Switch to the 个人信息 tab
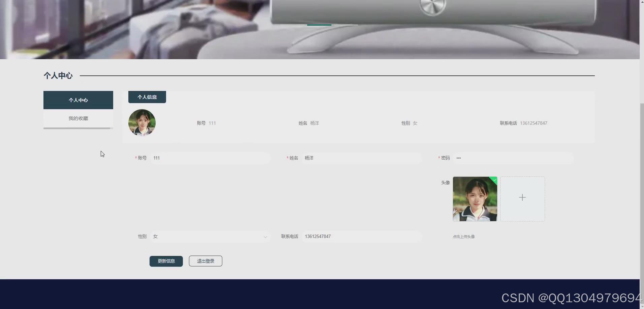This screenshot has height=309, width=644. (x=147, y=97)
